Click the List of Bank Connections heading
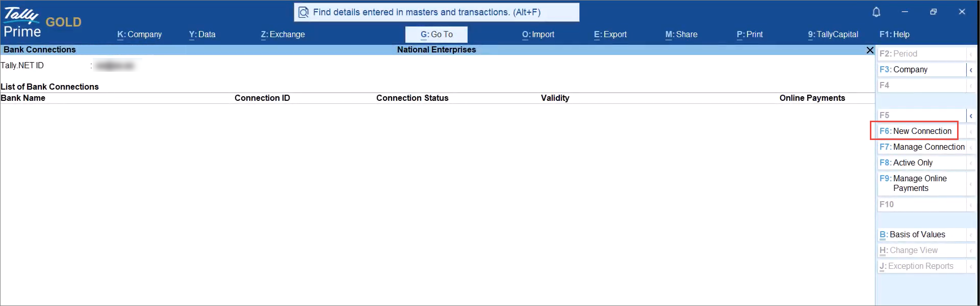Viewport: 980px width, 306px height. point(49,87)
